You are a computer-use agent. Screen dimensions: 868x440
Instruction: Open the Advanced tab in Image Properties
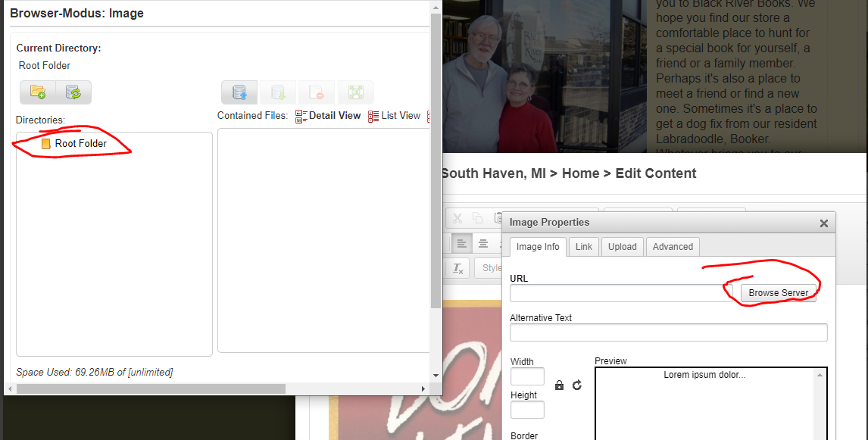(x=672, y=246)
